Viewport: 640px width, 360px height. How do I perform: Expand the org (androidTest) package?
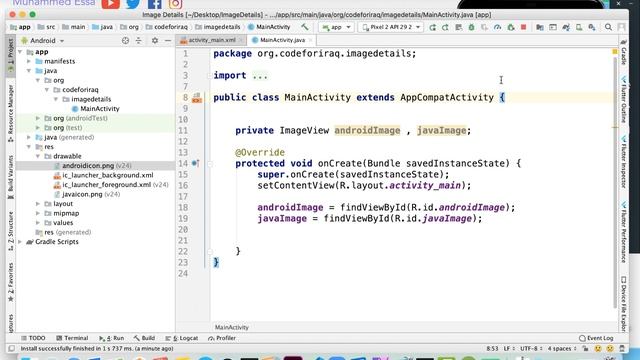point(38,118)
